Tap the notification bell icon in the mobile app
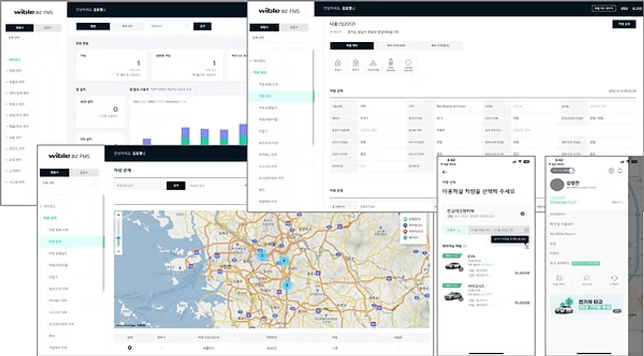Image resolution: width=644 pixels, height=356 pixels. (x=620, y=170)
